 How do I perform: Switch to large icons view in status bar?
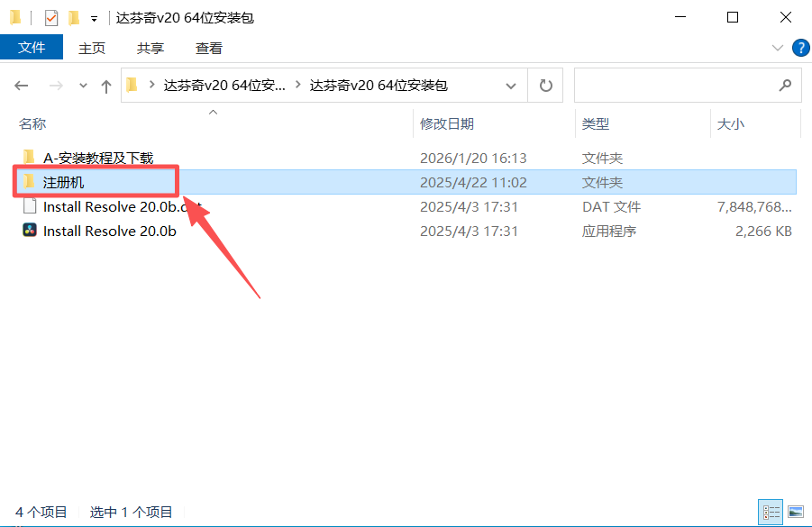(x=796, y=513)
